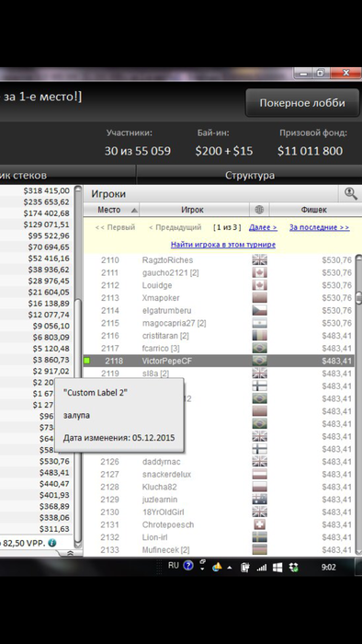Open the Структура tab
Screen dimensions: 362x644
pos(249,176)
